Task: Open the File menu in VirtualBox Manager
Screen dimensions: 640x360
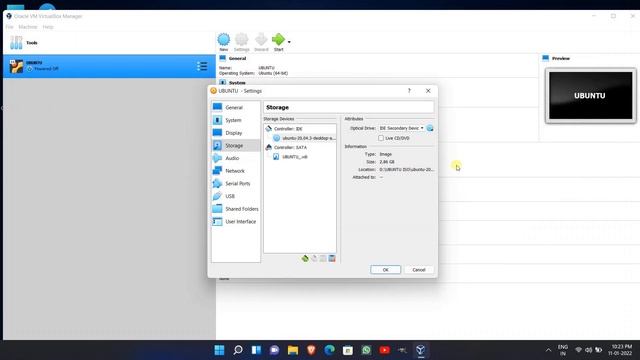Action: (9, 27)
